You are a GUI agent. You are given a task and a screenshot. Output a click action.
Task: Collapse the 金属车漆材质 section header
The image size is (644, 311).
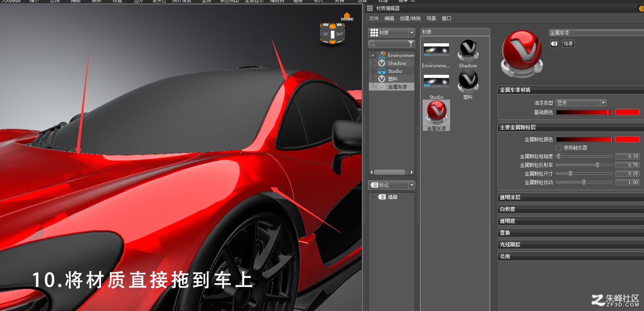tap(570, 90)
